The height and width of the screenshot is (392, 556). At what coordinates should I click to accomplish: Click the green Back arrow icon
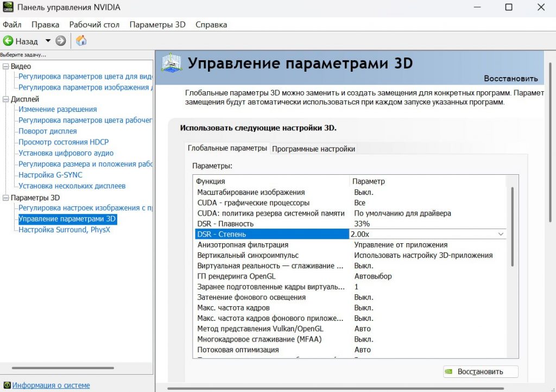click(8, 41)
